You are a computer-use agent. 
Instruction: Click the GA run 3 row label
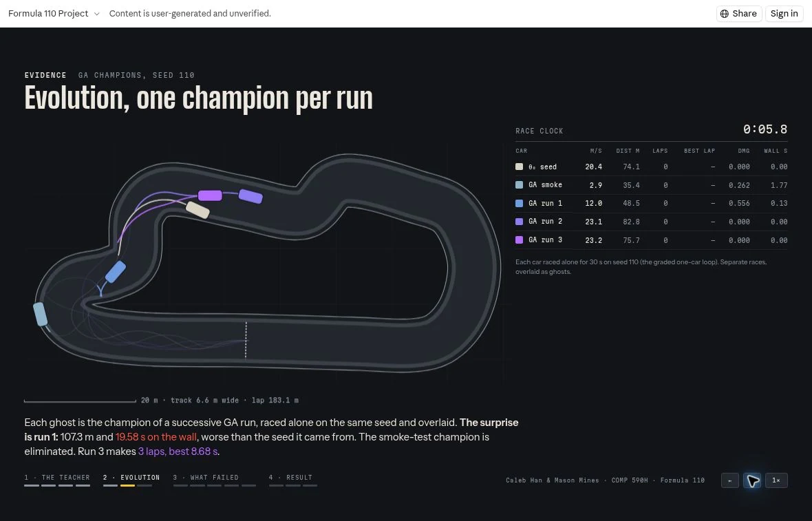coord(545,240)
